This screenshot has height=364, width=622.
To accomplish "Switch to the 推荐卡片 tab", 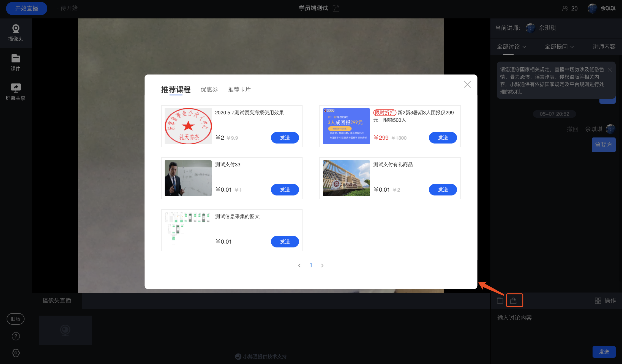I will point(239,89).
